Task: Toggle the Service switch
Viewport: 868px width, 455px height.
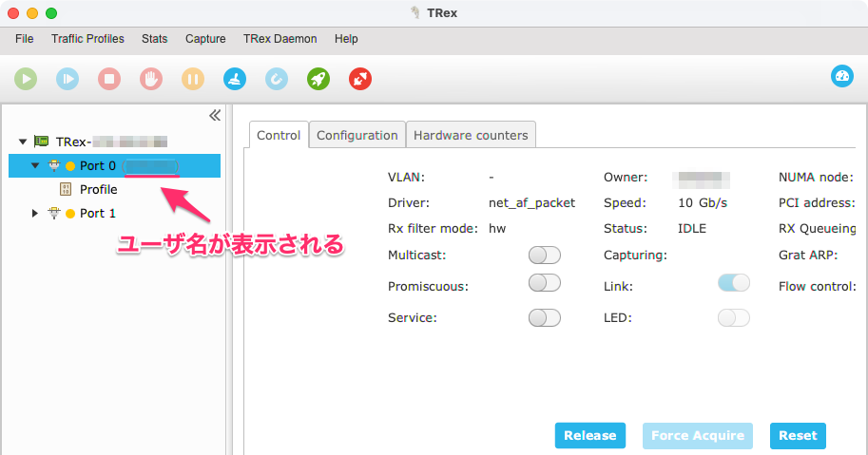Action: coord(545,318)
